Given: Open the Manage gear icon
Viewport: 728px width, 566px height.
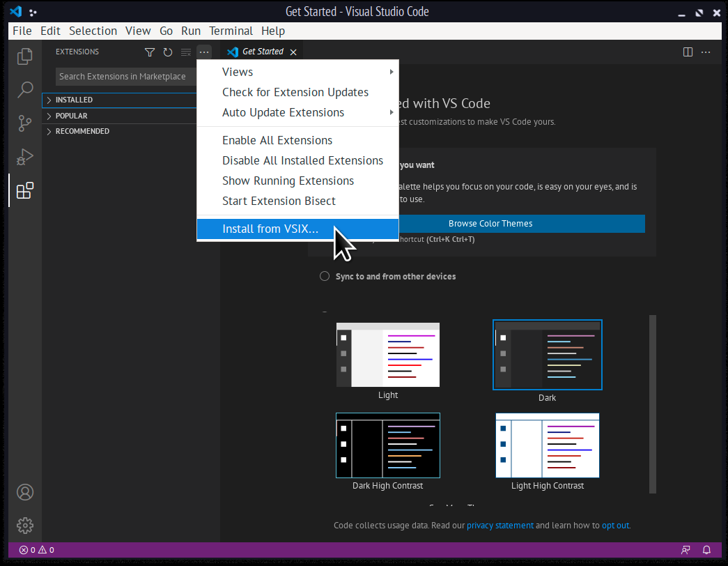Looking at the screenshot, I should click(24, 526).
